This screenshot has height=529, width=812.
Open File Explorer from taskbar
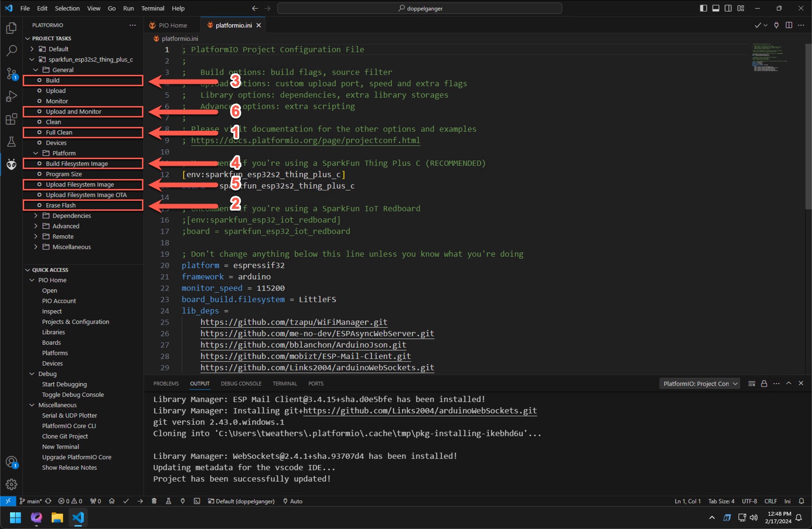point(57,517)
